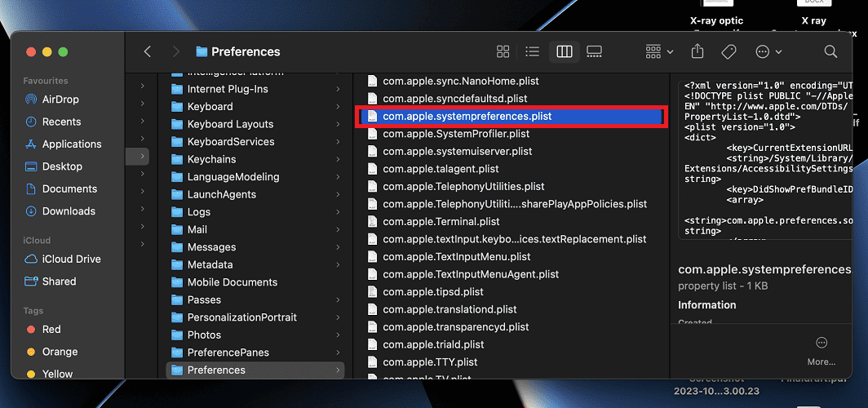The image size is (868, 408).
Task: Select the LaunchAgents folder
Action: coord(221,194)
